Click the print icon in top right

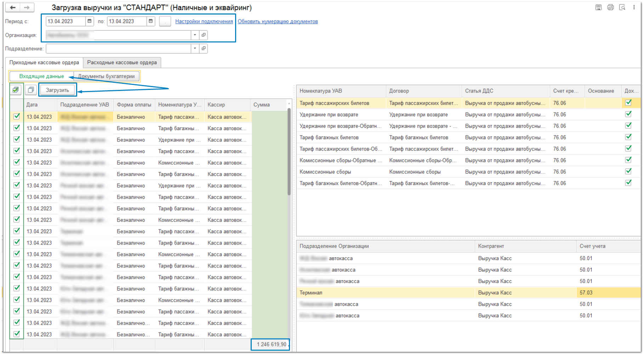pos(610,7)
